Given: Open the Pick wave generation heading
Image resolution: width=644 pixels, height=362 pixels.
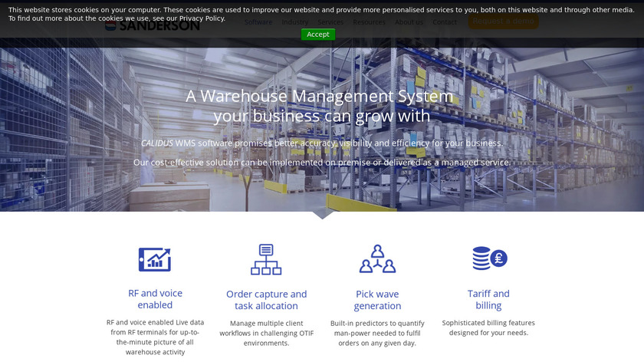Looking at the screenshot, I should click(x=377, y=300).
